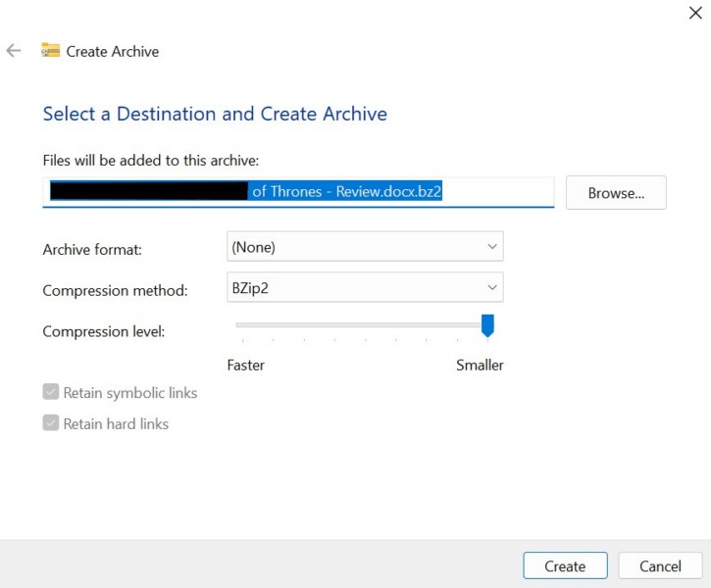Click the Smaller label under the slider
711x588 pixels.
480,366
